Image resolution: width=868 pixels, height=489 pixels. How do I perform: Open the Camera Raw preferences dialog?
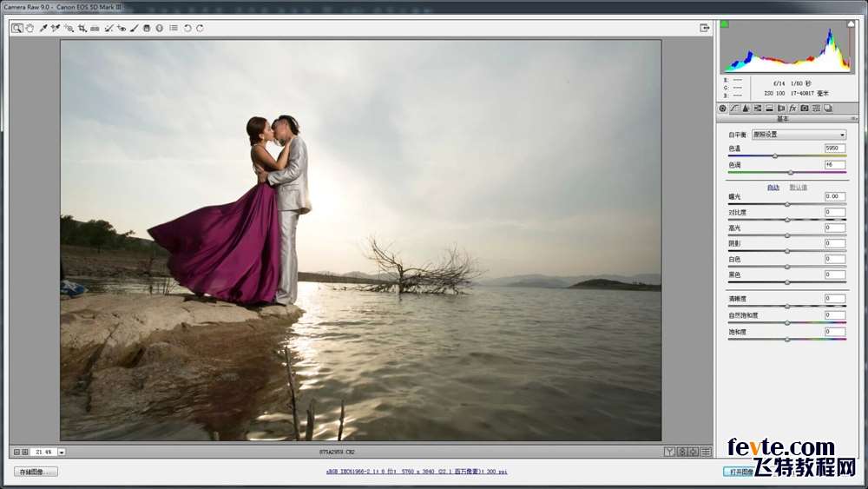174,28
